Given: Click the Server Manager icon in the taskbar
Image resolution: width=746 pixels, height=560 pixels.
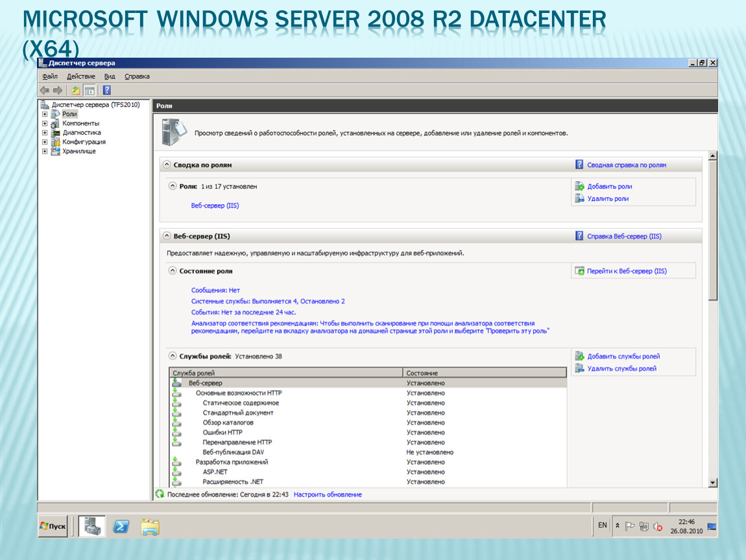Looking at the screenshot, I should 92,526.
